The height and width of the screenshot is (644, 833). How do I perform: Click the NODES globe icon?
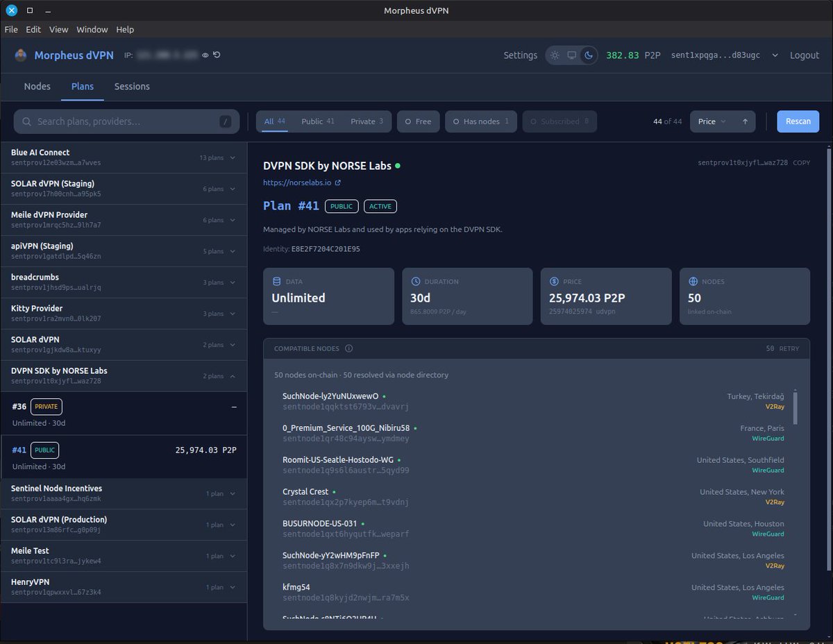693,282
